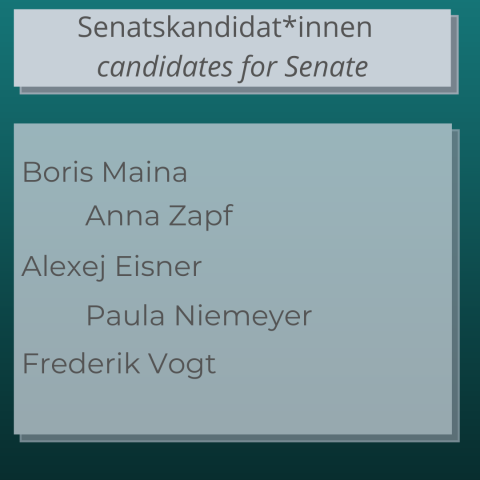Screen dimensions: 480x480
Task: Select candidate Boris Maina
Action: coord(105,172)
